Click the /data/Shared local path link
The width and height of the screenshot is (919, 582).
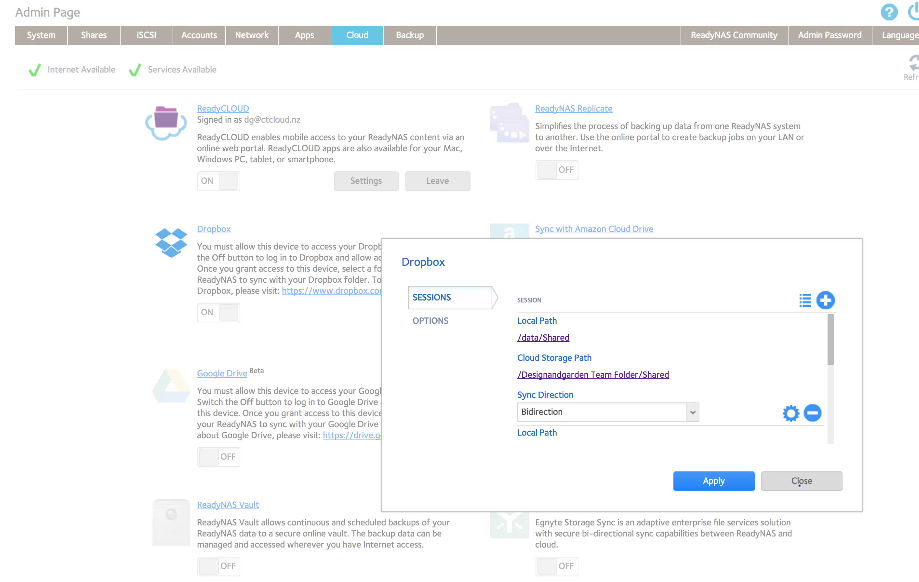pyautogui.click(x=543, y=338)
